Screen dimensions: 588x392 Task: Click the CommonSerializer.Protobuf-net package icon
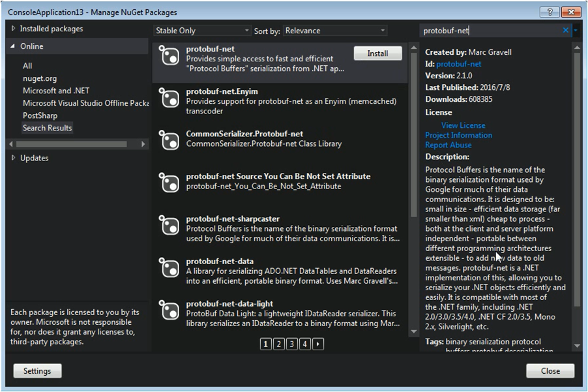pyautogui.click(x=169, y=140)
